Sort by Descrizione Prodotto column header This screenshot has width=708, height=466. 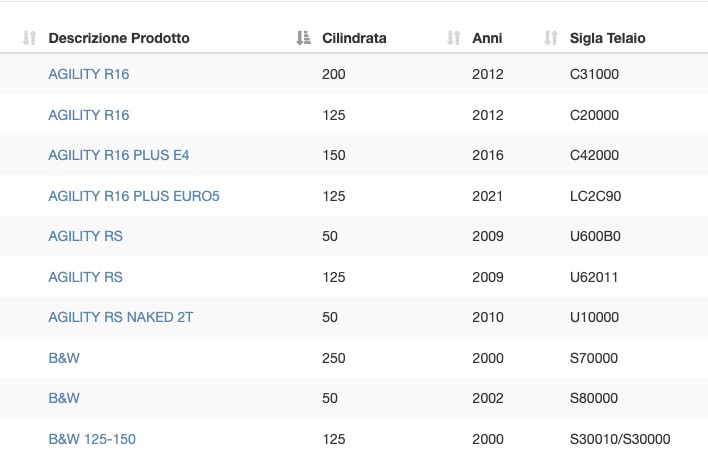click(119, 38)
